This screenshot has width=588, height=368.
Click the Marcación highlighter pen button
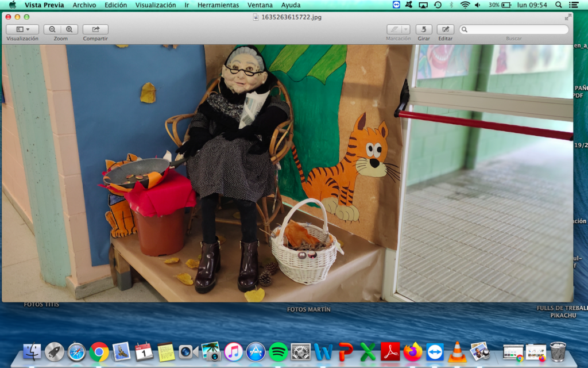pos(394,29)
